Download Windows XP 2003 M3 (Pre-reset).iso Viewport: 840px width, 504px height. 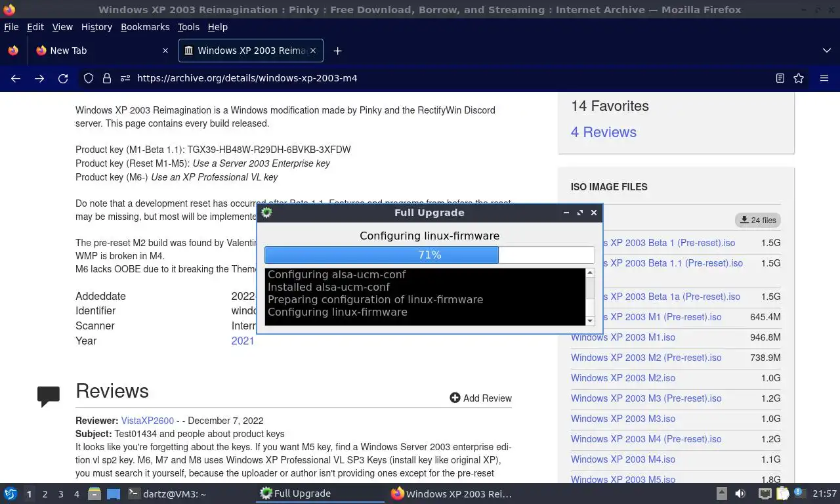pos(646,398)
